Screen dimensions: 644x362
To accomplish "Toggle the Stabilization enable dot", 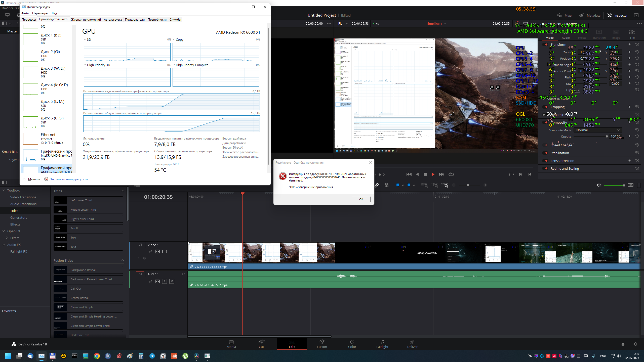I will tap(546, 153).
